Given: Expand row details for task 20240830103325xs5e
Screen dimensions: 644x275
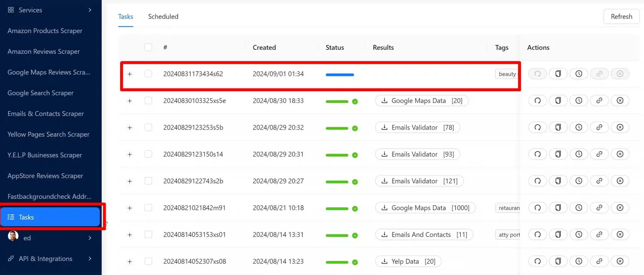Looking at the screenshot, I should coord(130,101).
